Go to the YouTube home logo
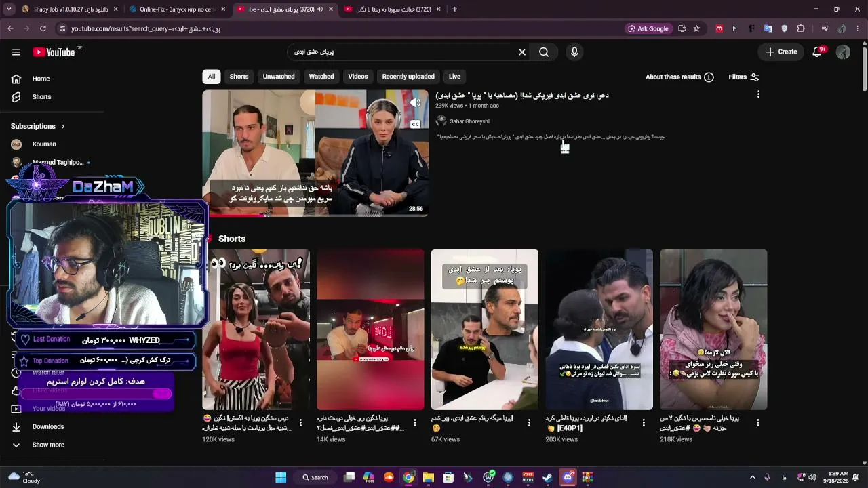The width and height of the screenshot is (868, 488). tap(54, 52)
